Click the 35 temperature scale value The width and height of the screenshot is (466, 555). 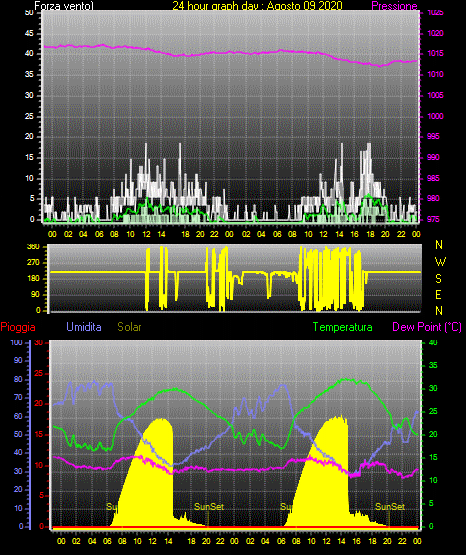[433, 365]
